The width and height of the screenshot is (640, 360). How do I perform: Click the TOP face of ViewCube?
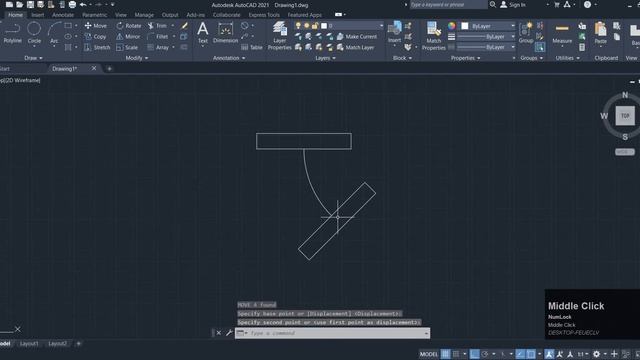(x=625, y=116)
